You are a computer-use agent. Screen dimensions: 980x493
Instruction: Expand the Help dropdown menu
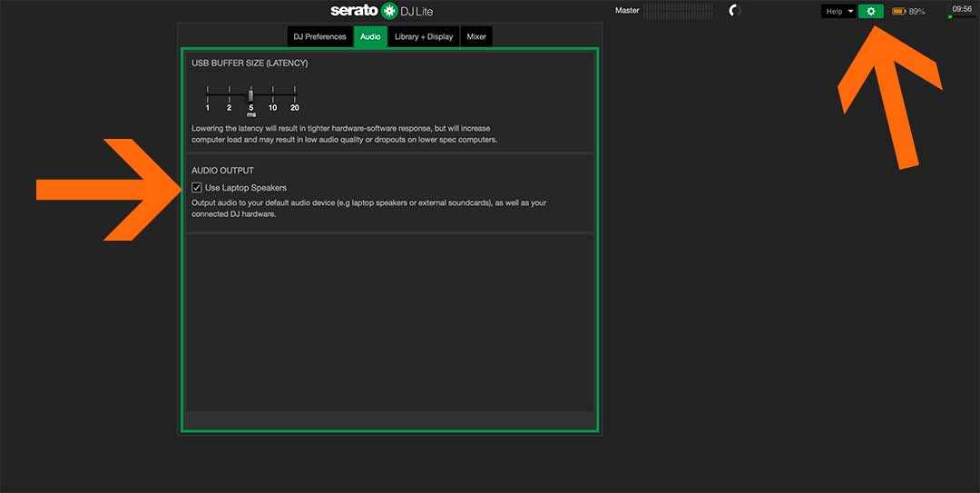point(838,11)
